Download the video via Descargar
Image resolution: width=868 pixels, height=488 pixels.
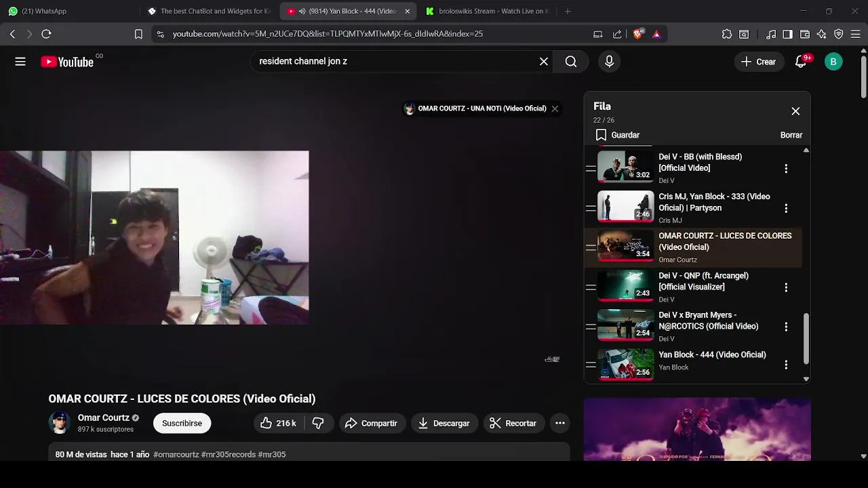443,423
